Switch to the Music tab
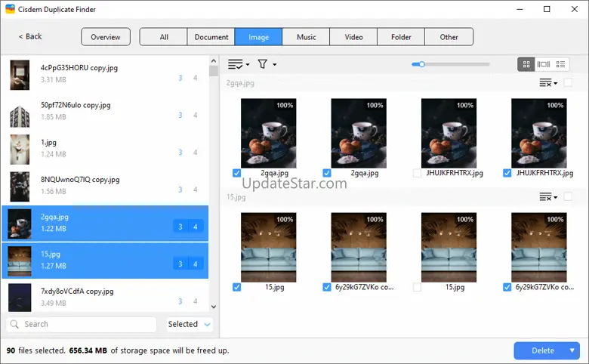This screenshot has height=364, width=589. (306, 37)
